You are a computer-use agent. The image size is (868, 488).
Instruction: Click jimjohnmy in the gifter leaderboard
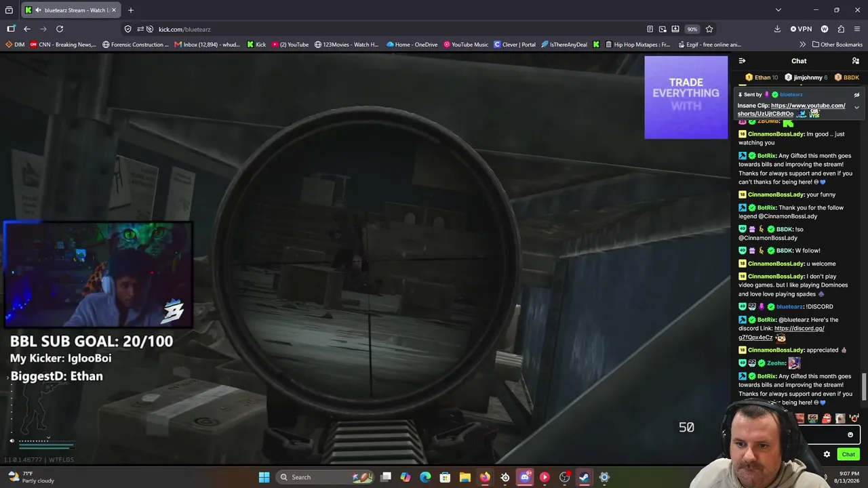[806, 78]
